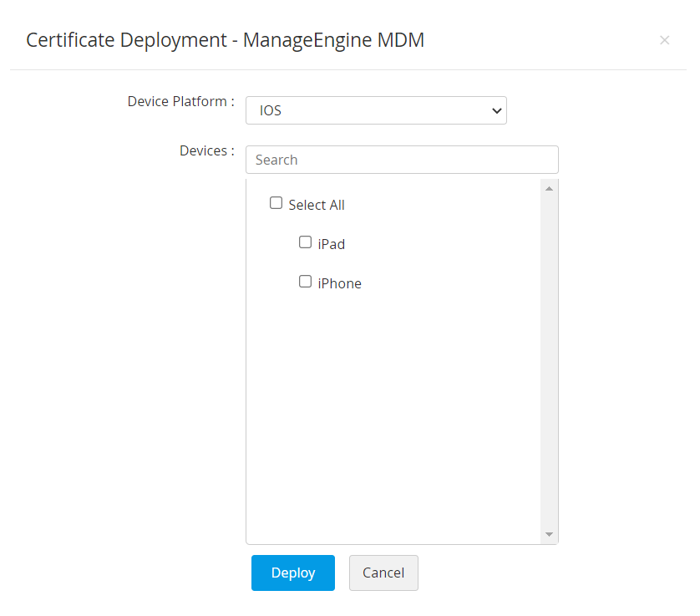Expand the platform selector showing IOS

tap(376, 109)
